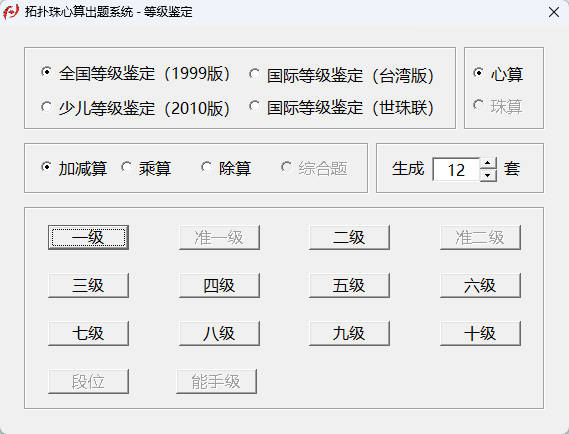
Task: Click the 四级 level button
Action: tap(219, 286)
